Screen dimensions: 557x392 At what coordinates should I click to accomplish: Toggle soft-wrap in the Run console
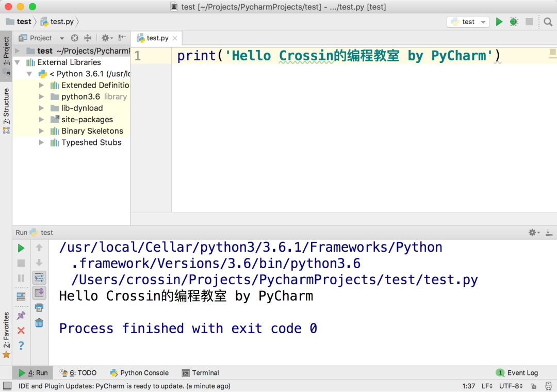click(39, 277)
